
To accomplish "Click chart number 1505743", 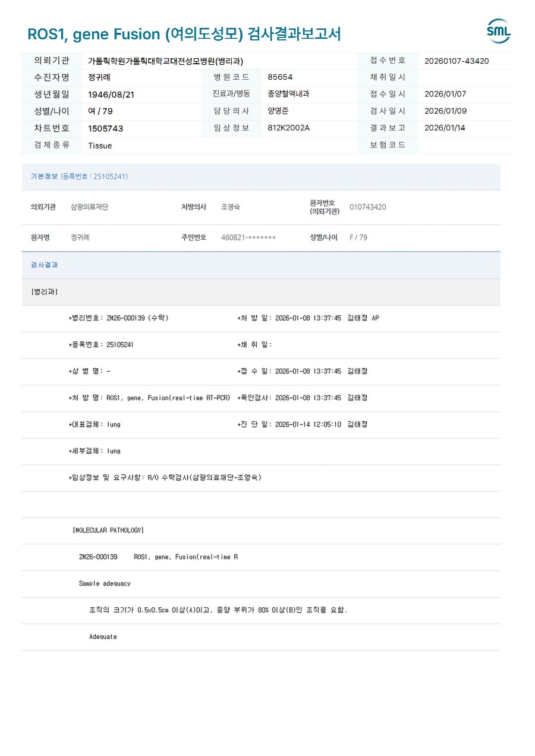I will tap(106, 128).
